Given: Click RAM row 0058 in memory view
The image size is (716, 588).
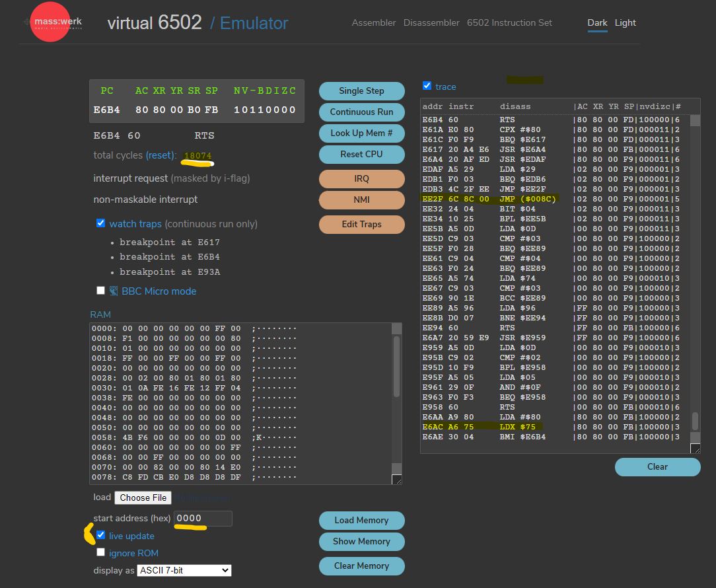Looking at the screenshot, I should click(x=194, y=437).
